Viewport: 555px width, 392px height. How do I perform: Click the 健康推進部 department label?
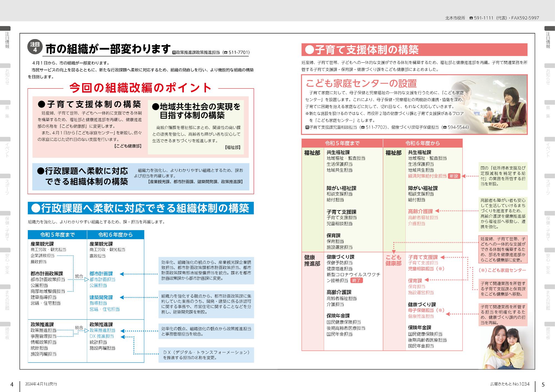(x=312, y=260)
